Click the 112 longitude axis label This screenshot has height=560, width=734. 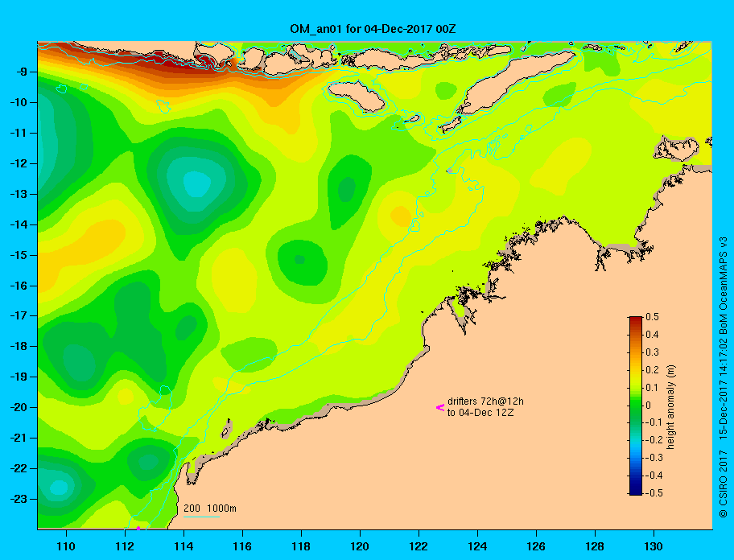(x=125, y=546)
